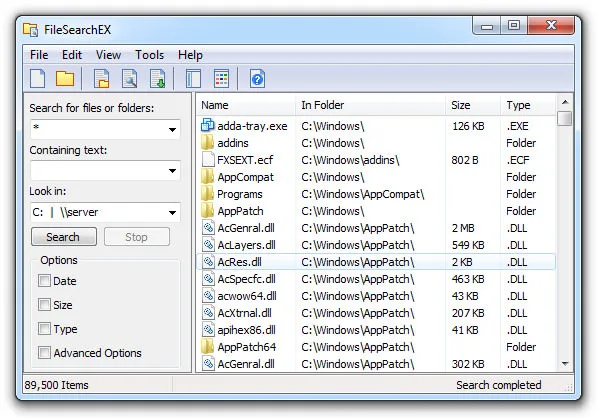The height and width of the screenshot is (418, 598).
Task: Click the window resize grip corner
Action: pos(569,387)
